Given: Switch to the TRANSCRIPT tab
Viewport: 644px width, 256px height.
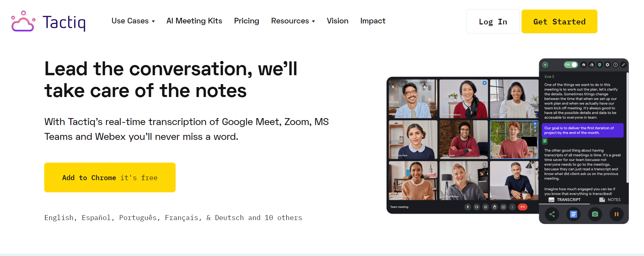Looking at the screenshot, I should (x=564, y=200).
